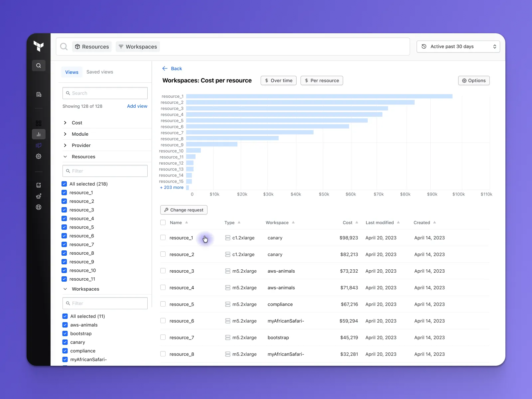Uncheck resource_3 in the Resources filter list
The width and height of the screenshot is (532, 399).
[65, 210]
